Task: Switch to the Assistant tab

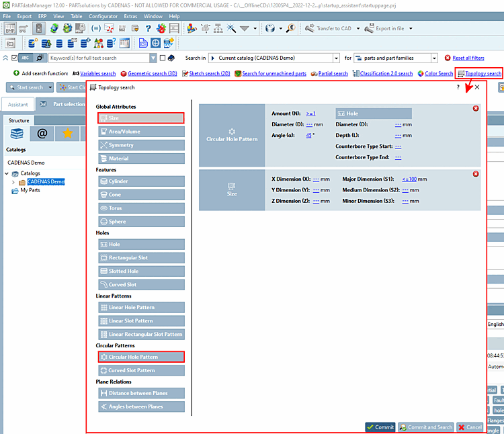Action: (18, 104)
